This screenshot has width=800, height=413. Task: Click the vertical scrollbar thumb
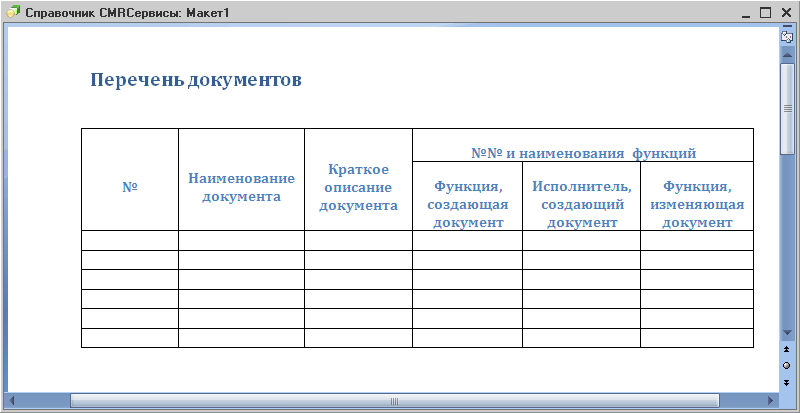pos(786,108)
